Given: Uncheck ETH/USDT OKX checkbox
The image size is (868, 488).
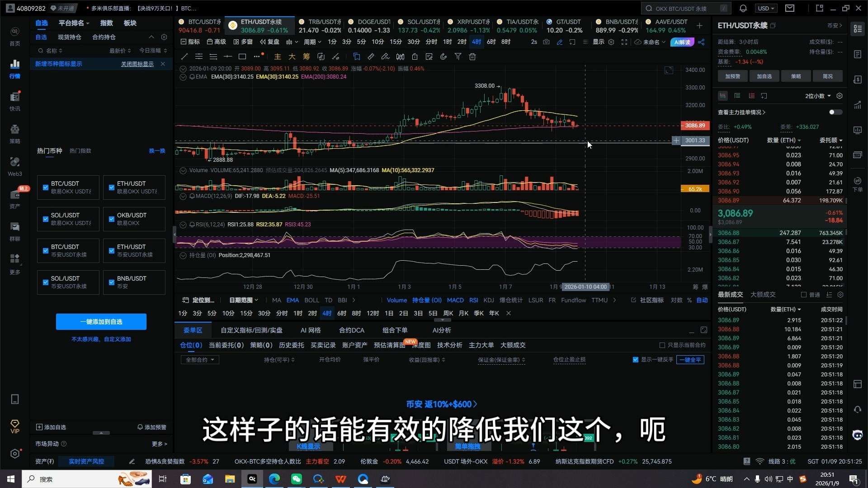Looking at the screenshot, I should pyautogui.click(x=111, y=187).
